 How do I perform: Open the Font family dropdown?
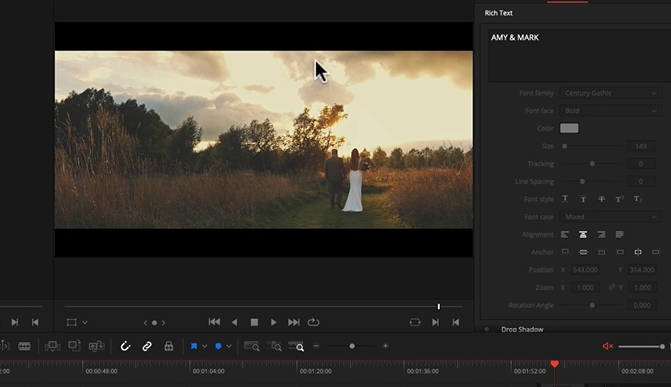pos(611,93)
